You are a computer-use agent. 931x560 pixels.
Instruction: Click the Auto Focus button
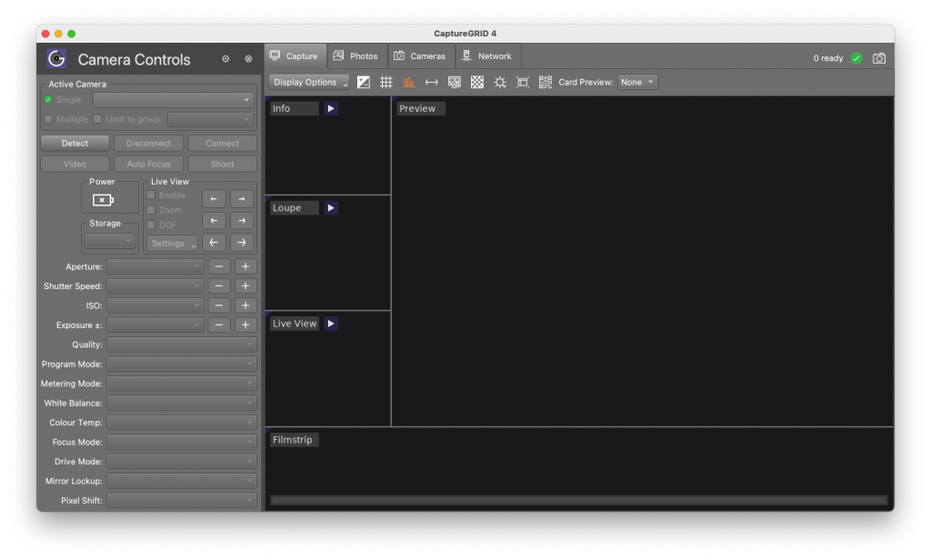(x=148, y=164)
